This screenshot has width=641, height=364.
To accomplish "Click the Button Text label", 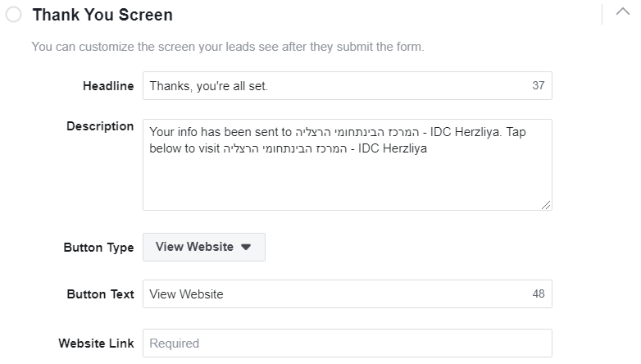I will 100,294.
